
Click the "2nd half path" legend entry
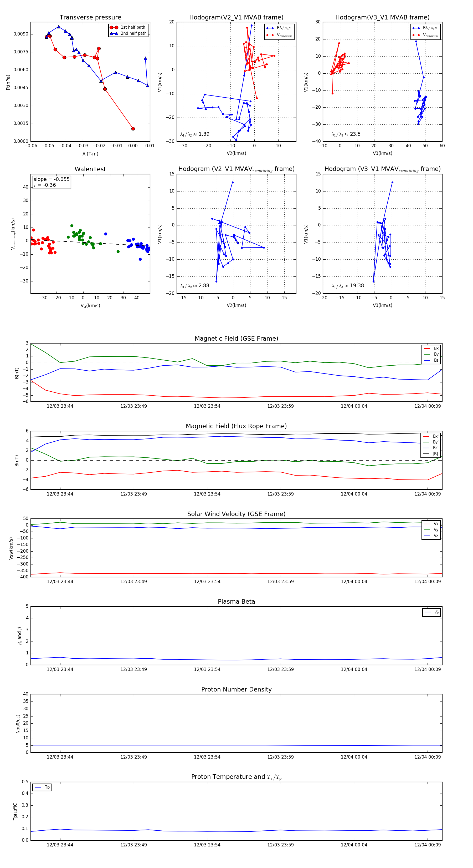tap(128, 33)
